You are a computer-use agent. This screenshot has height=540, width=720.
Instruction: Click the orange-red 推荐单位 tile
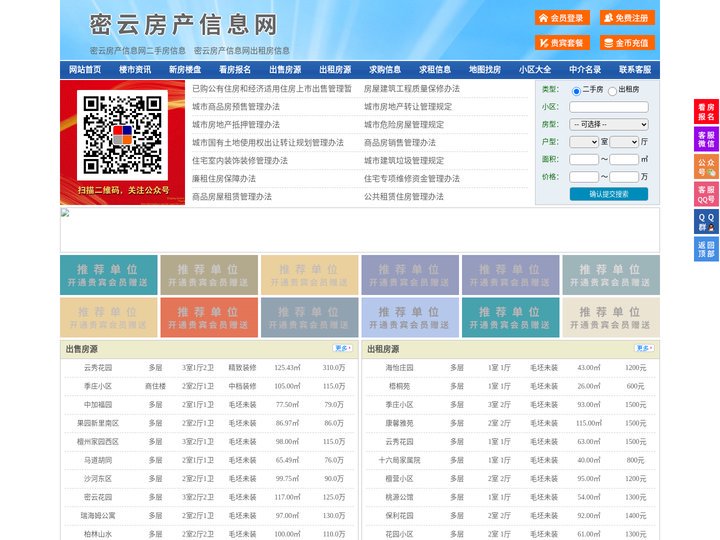[209, 318]
